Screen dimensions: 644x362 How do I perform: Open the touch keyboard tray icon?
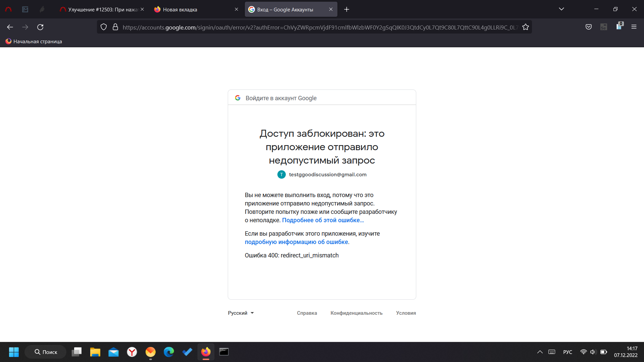[552, 352]
